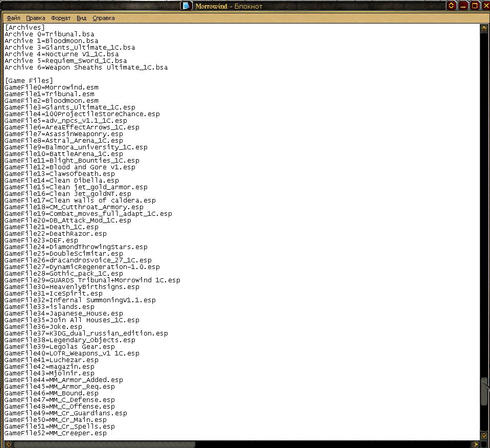Open the Справка menu
The image size is (490, 448).
tap(104, 18)
